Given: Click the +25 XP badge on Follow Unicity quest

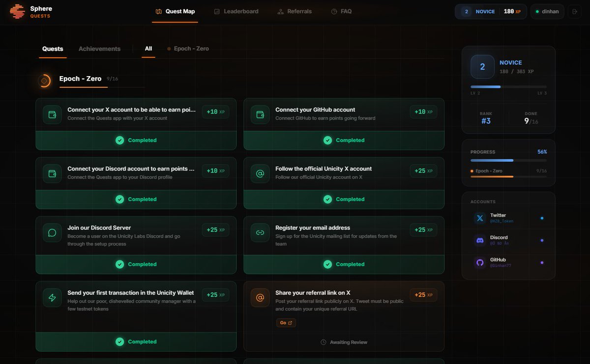Looking at the screenshot, I should pyautogui.click(x=423, y=171).
